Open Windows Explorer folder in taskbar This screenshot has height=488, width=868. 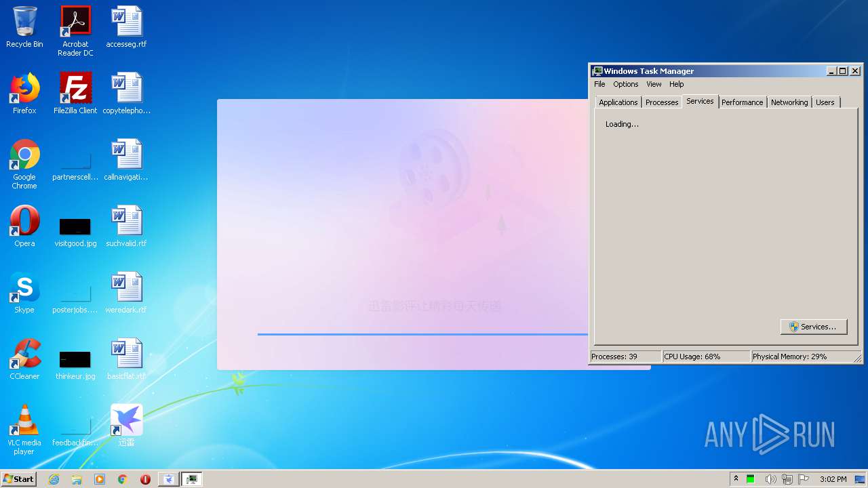(77, 479)
